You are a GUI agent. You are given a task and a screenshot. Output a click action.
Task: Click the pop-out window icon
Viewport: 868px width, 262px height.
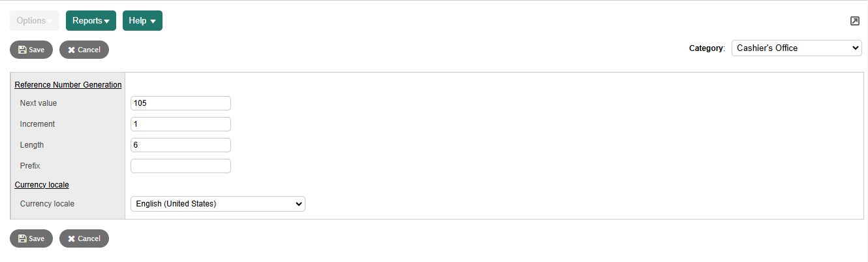pos(854,21)
